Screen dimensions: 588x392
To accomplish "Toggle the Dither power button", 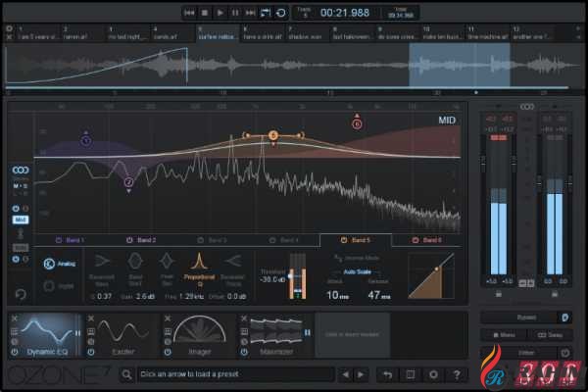I will click(x=564, y=352).
